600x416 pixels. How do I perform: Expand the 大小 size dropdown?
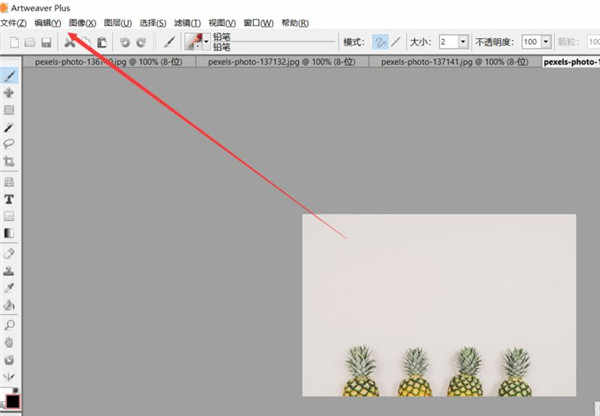pos(463,42)
